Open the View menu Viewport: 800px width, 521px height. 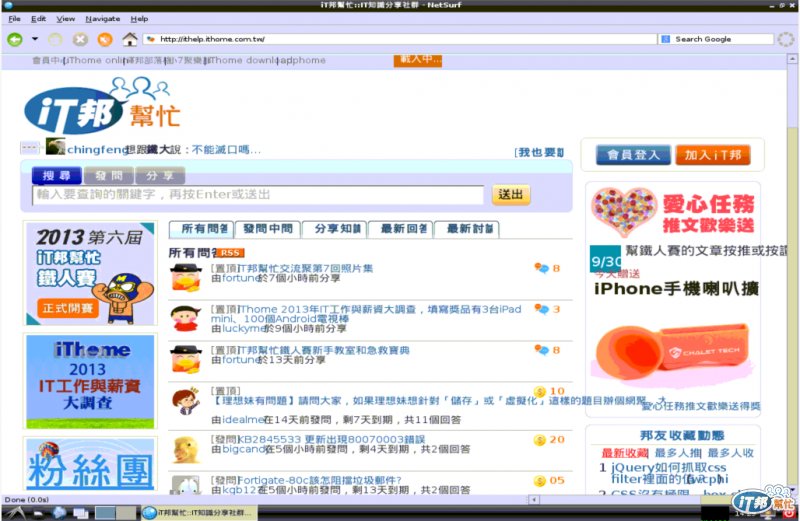pos(65,19)
